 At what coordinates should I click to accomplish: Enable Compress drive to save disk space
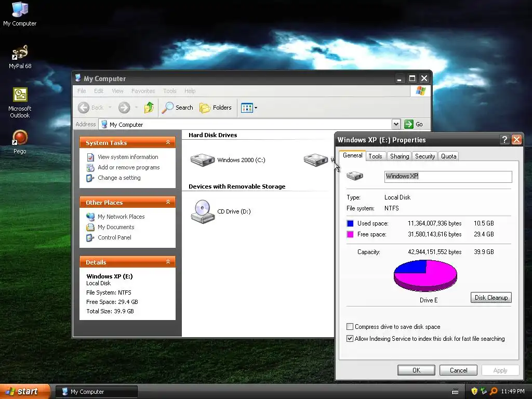(350, 326)
